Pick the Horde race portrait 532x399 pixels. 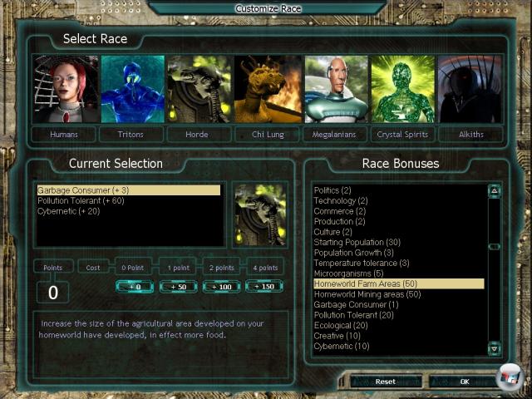point(199,89)
